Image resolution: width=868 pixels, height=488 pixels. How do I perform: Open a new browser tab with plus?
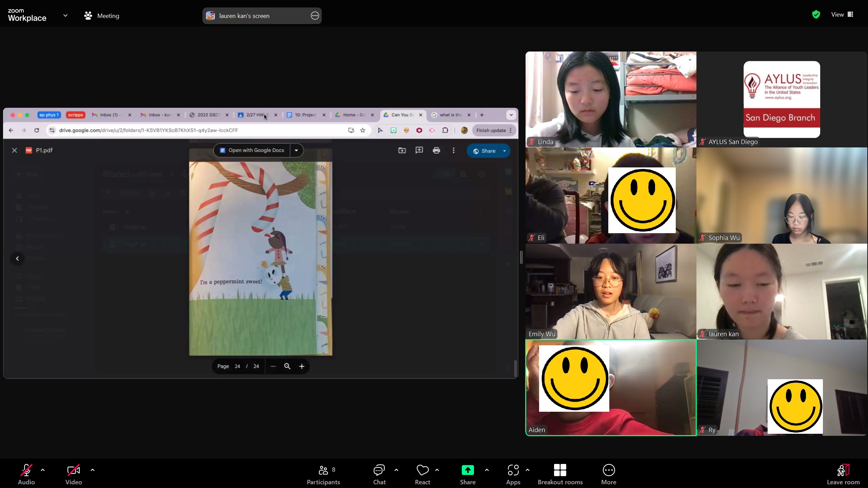[x=482, y=115]
